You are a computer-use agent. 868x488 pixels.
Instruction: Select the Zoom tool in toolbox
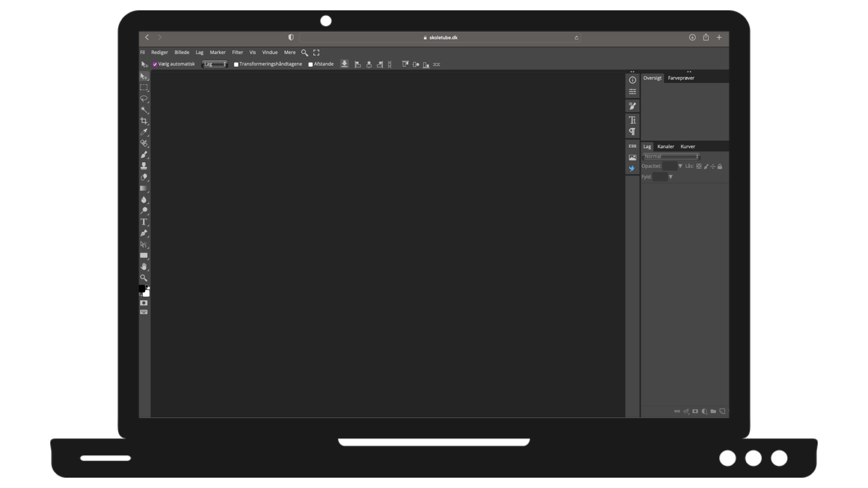point(144,278)
